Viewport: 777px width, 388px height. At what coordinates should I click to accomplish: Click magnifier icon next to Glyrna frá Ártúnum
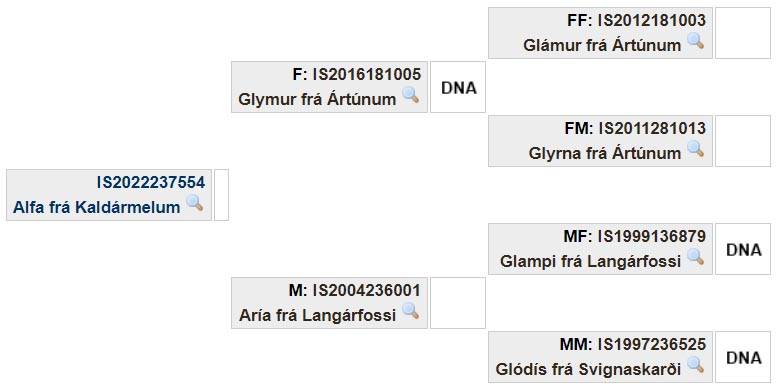[x=695, y=149]
